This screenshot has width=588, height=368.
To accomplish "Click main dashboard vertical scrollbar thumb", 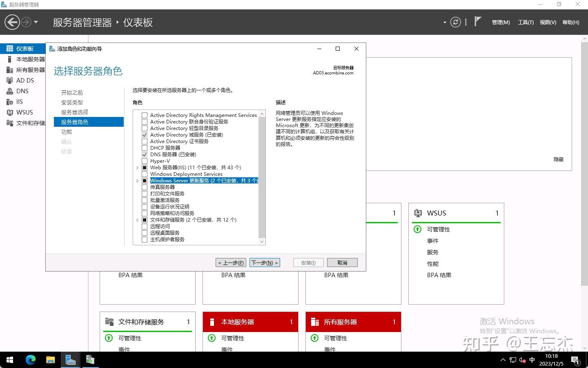I will [584, 164].
